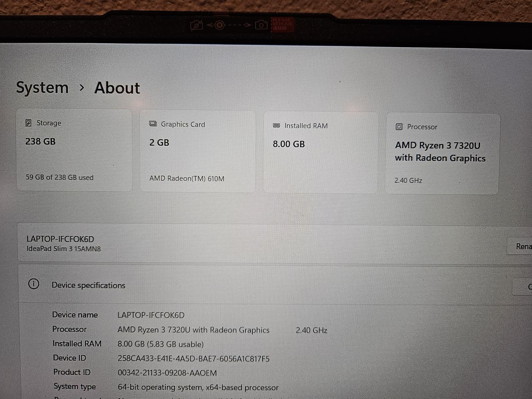Click the Graphics Card icon
The image size is (532, 399).
coord(153,124)
